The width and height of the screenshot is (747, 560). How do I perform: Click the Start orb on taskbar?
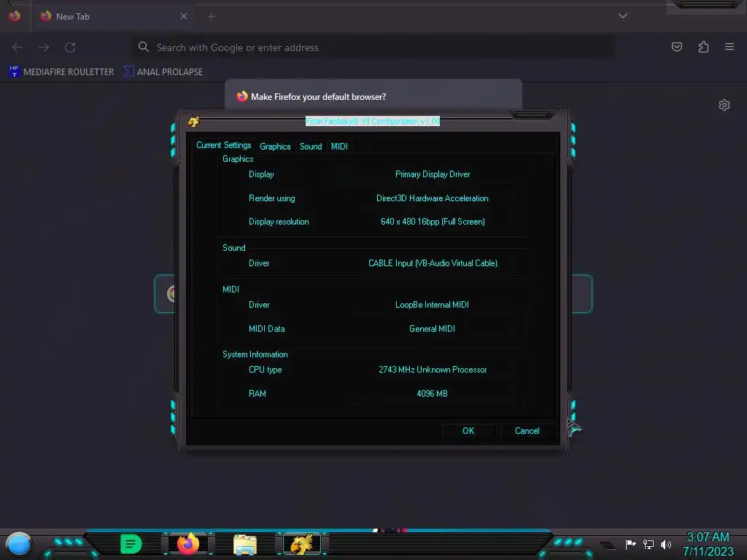18,544
